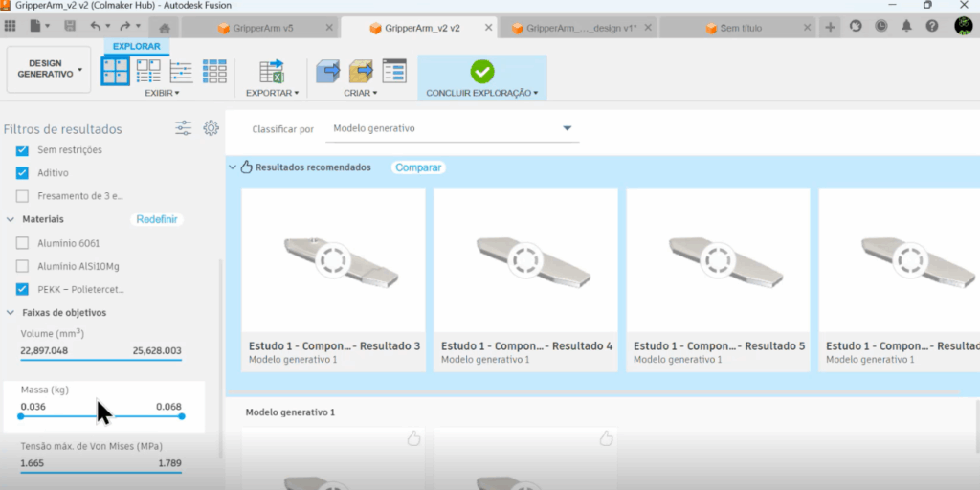Click the notifications bell icon
The width and height of the screenshot is (980, 490).
point(906,27)
